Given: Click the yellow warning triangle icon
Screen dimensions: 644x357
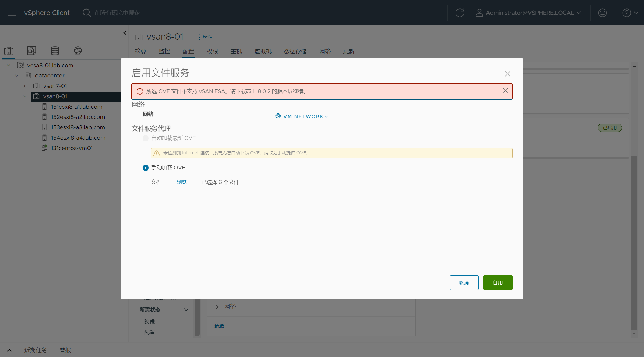Looking at the screenshot, I should click(x=157, y=153).
